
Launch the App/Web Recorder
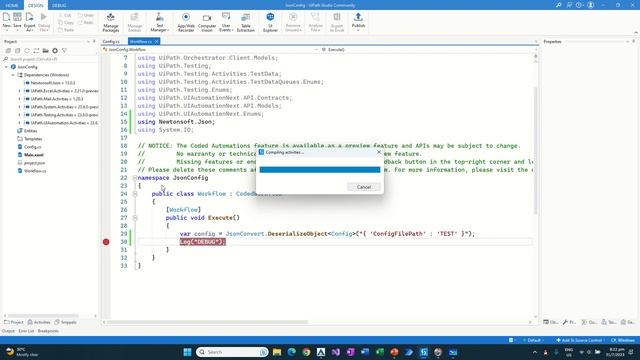click(x=186, y=22)
